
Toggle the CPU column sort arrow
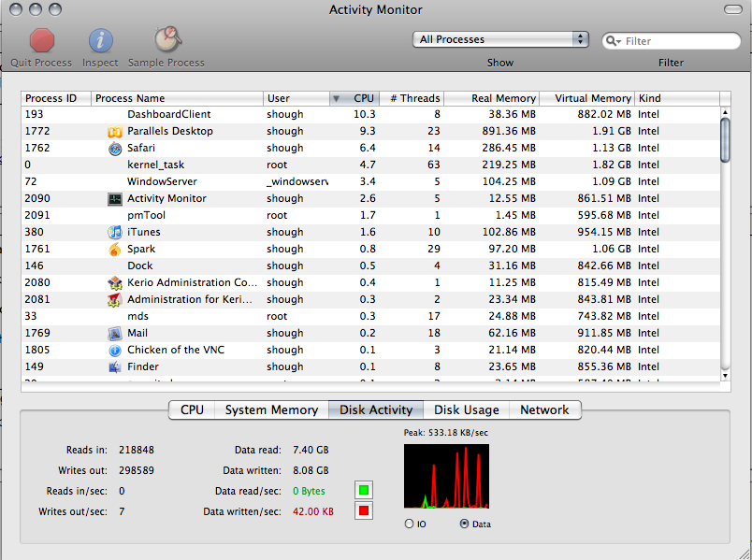click(x=336, y=98)
